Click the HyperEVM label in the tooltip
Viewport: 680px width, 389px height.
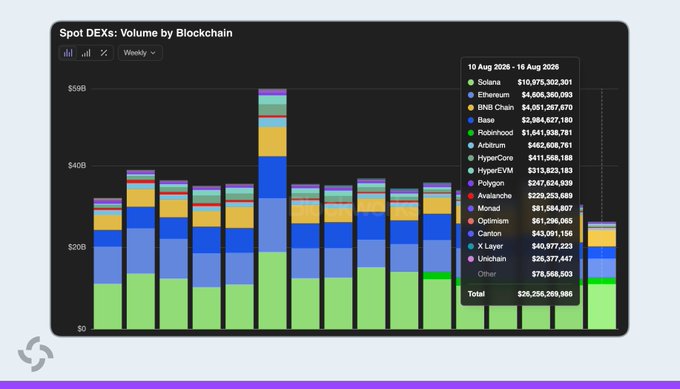point(495,170)
